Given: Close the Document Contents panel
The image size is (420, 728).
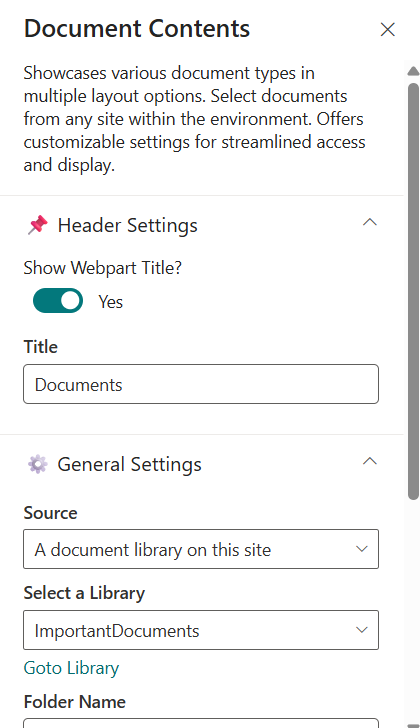Looking at the screenshot, I should point(388,29).
